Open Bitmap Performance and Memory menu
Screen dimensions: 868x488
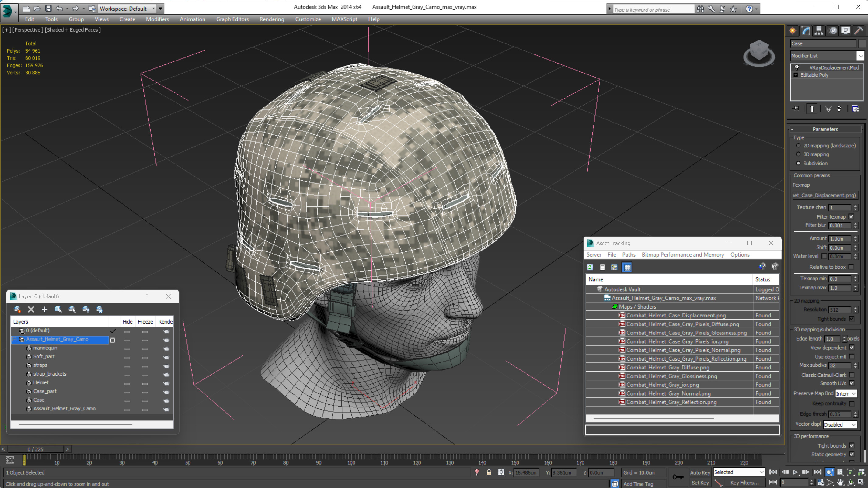683,255
